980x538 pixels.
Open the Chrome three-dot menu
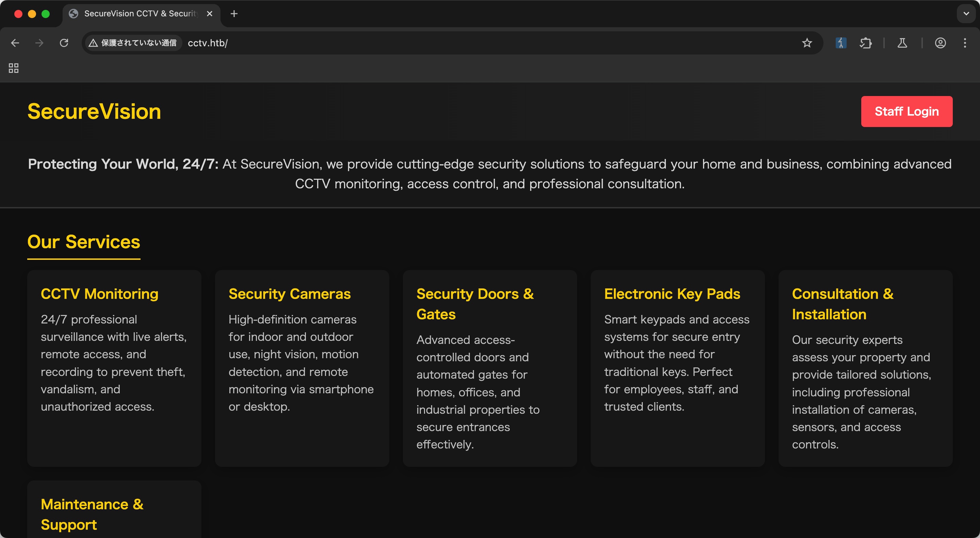tap(965, 43)
